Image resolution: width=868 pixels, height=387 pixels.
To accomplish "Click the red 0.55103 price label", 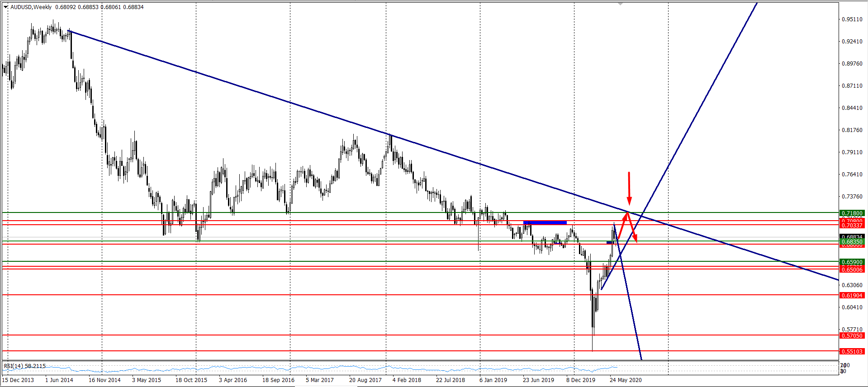I will coord(852,351).
